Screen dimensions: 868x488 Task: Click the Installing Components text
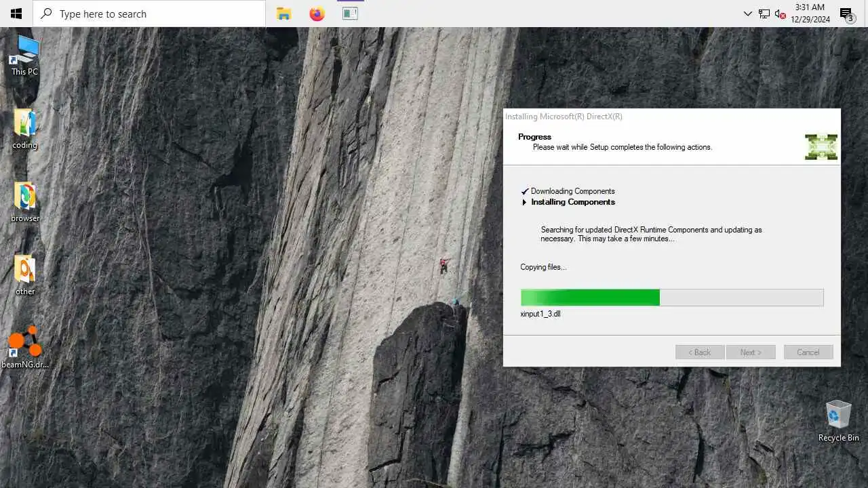pos(573,202)
